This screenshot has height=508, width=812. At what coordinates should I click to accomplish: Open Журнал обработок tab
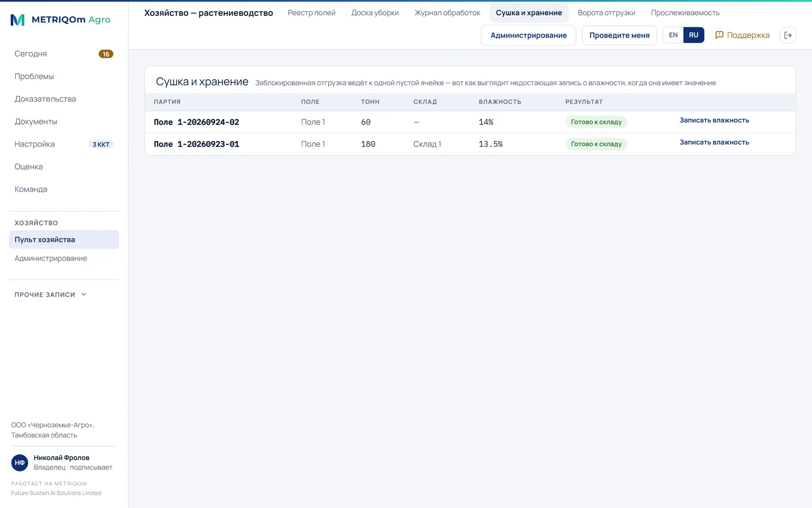[x=447, y=13]
